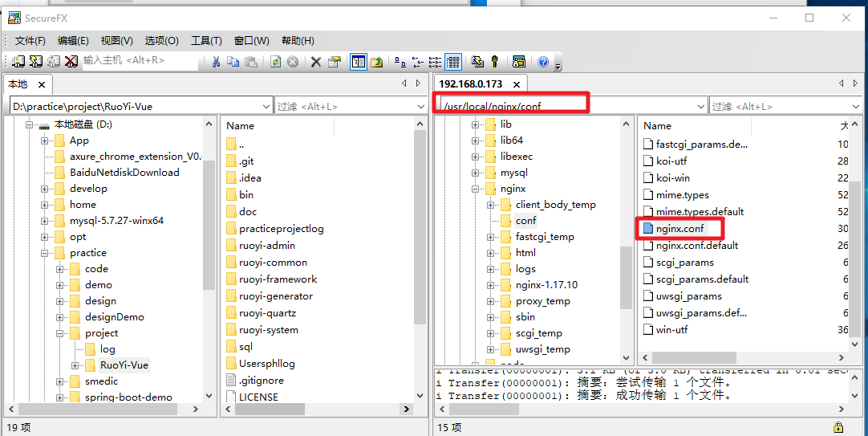This screenshot has width=868, height=436.
Task: Click the public key assistant icon
Action: [x=494, y=62]
